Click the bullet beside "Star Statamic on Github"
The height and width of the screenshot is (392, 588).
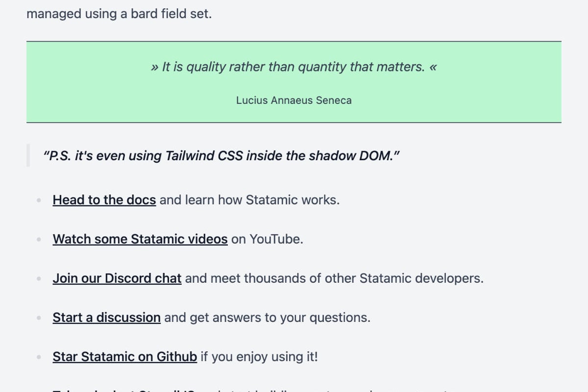pos(39,357)
